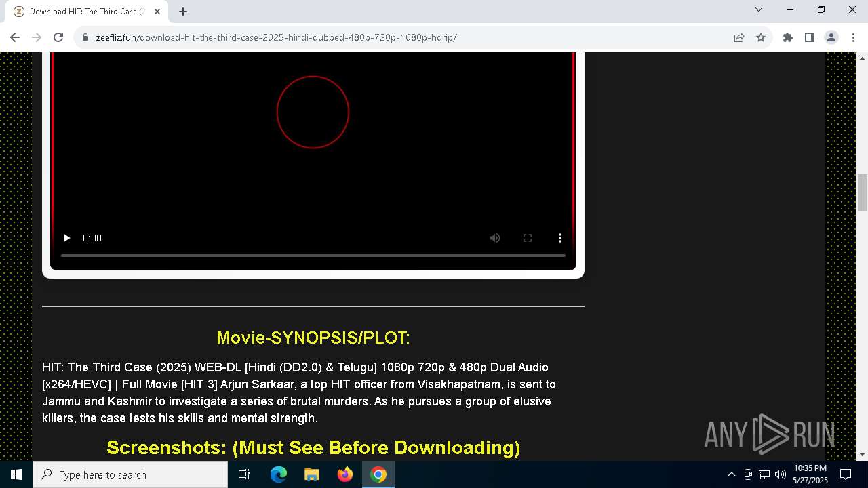This screenshot has height=488, width=868.
Task: Open a new browser tab
Action: coord(183,12)
